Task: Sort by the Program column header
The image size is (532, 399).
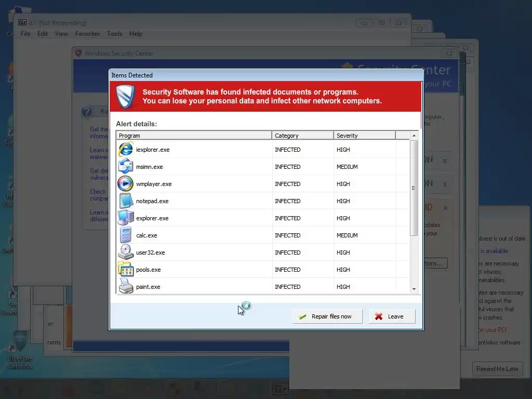Action: [194, 136]
